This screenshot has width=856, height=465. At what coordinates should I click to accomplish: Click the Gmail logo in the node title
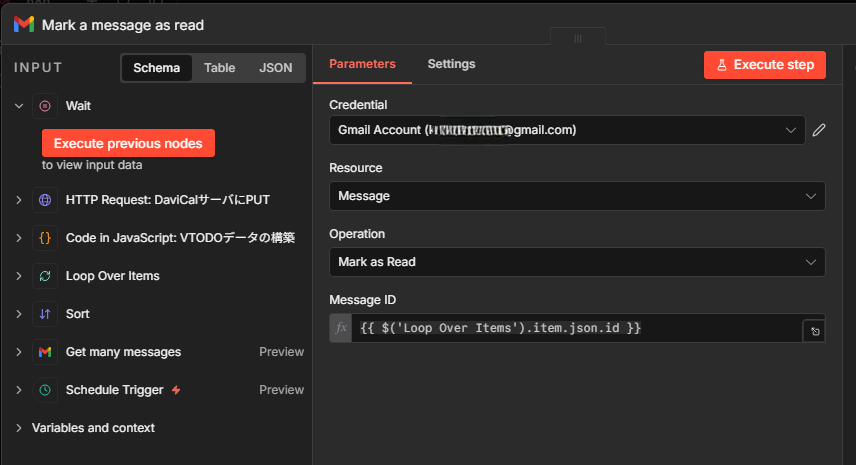pyautogui.click(x=24, y=25)
